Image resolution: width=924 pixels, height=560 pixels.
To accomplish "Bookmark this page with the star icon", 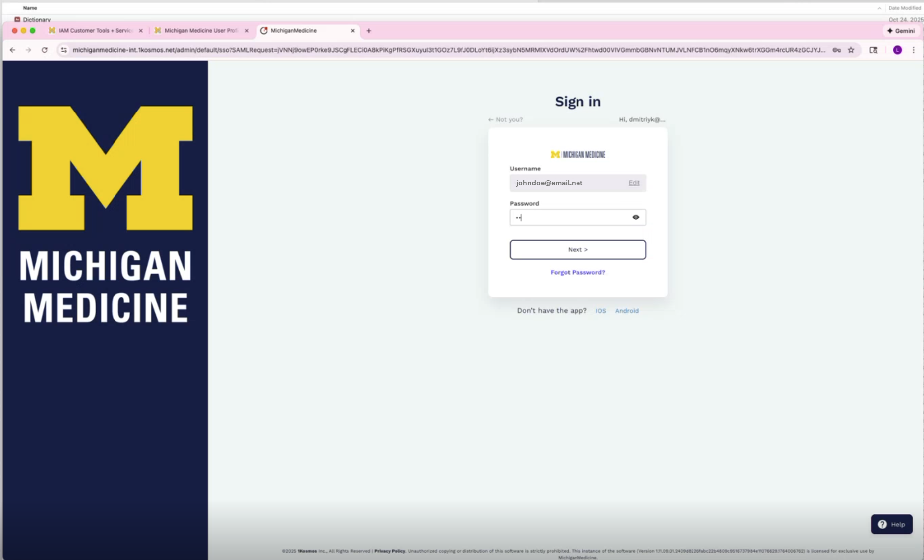I will point(851,50).
